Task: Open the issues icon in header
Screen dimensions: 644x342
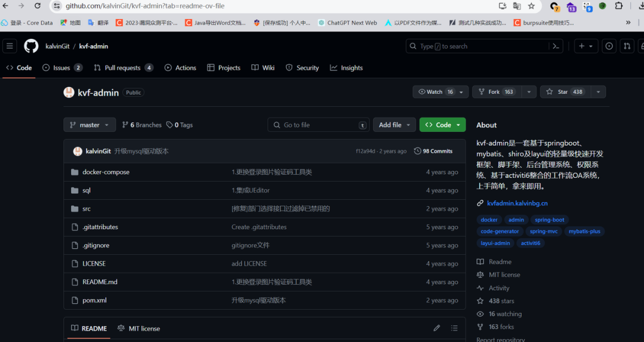Action: click(609, 46)
